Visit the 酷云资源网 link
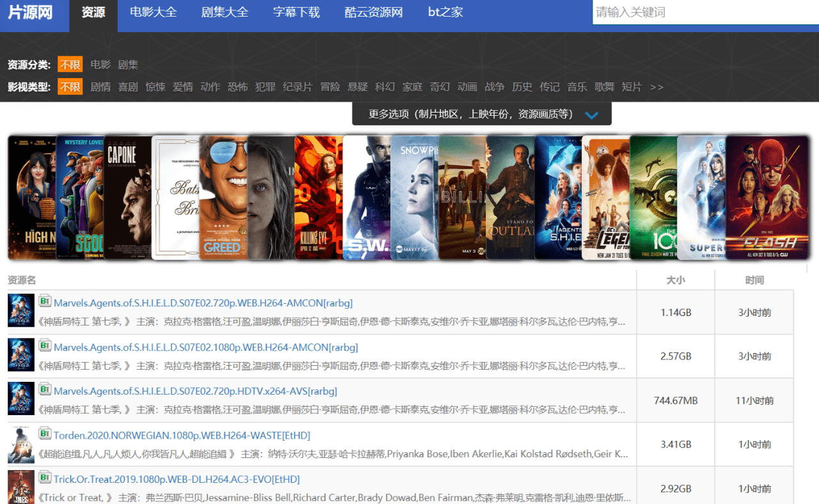819x504 pixels. point(373,12)
